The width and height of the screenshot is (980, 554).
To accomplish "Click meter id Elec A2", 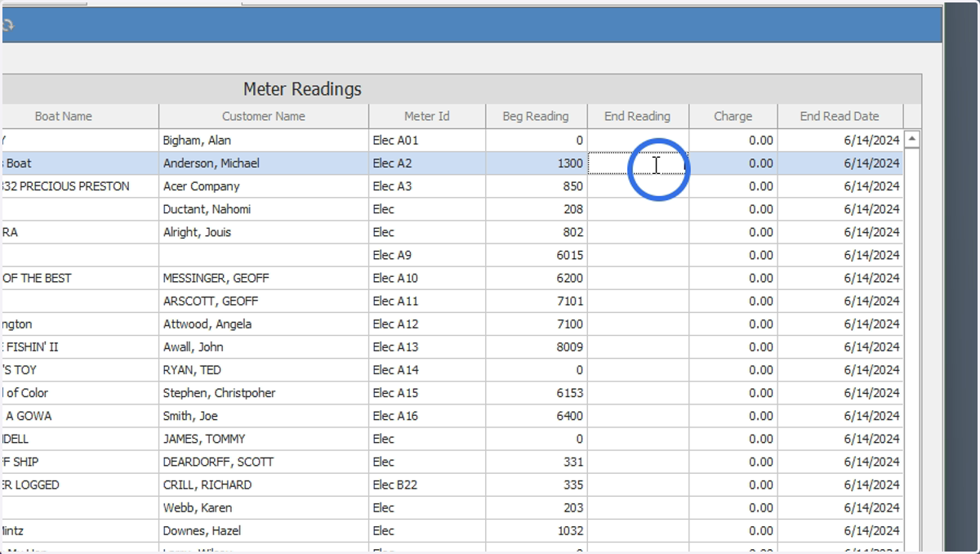I will click(392, 163).
